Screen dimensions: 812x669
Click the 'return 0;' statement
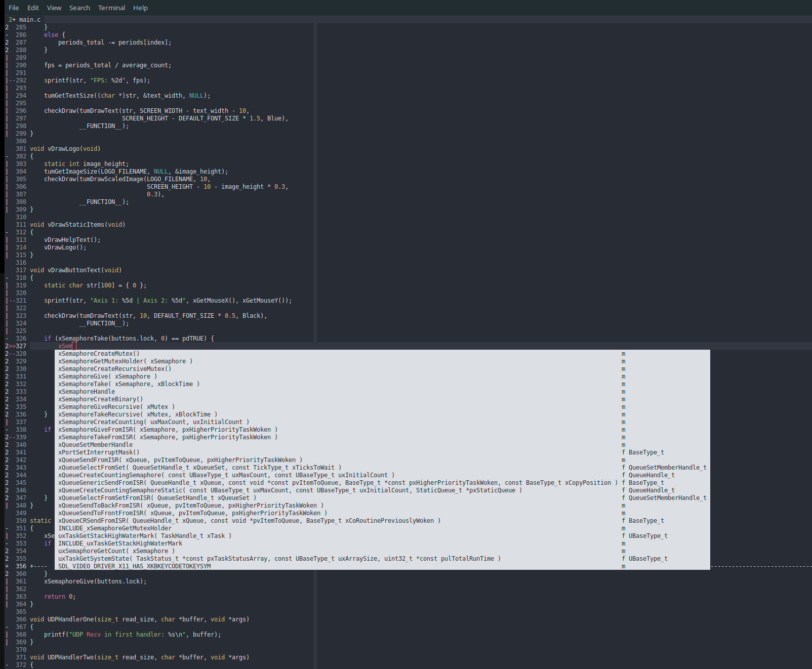(x=60, y=597)
